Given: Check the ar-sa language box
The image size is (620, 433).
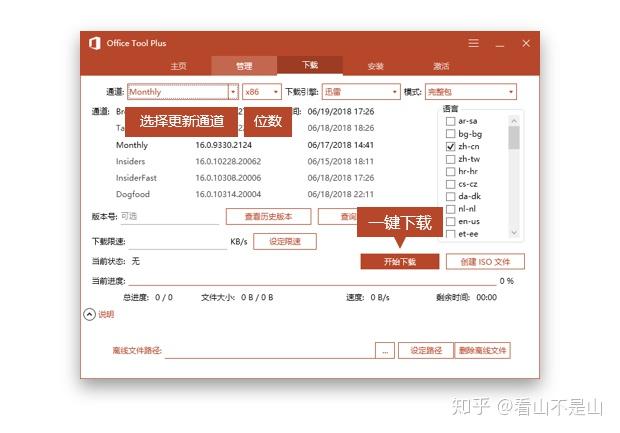Looking at the screenshot, I should click(x=450, y=121).
